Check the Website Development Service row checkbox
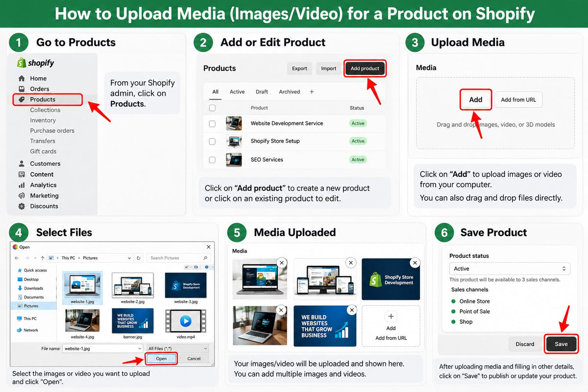588x392 pixels. pos(212,123)
